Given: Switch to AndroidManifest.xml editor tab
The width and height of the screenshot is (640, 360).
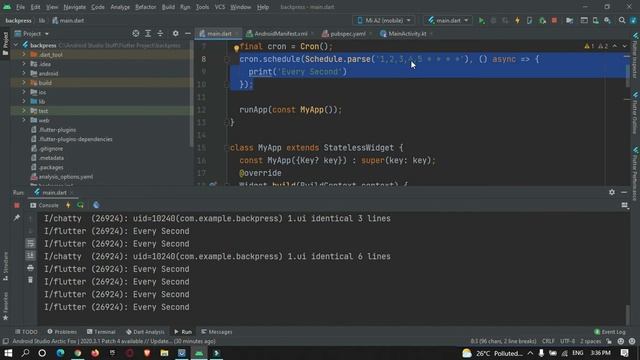Looking at the screenshot, I should click(x=280, y=33).
